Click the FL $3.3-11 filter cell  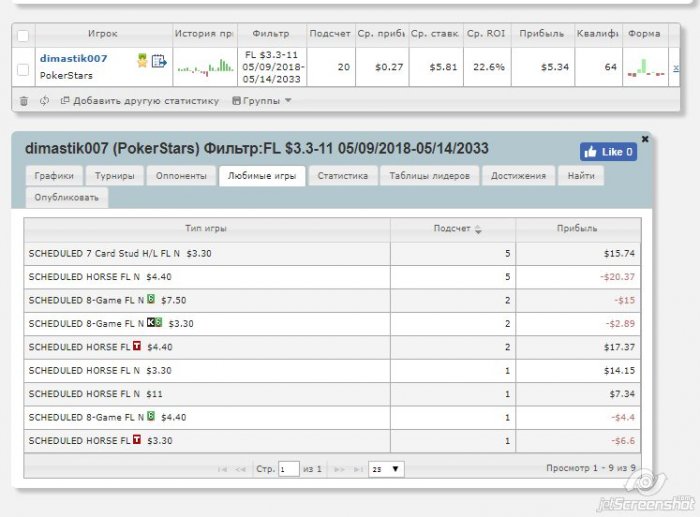(x=272, y=67)
